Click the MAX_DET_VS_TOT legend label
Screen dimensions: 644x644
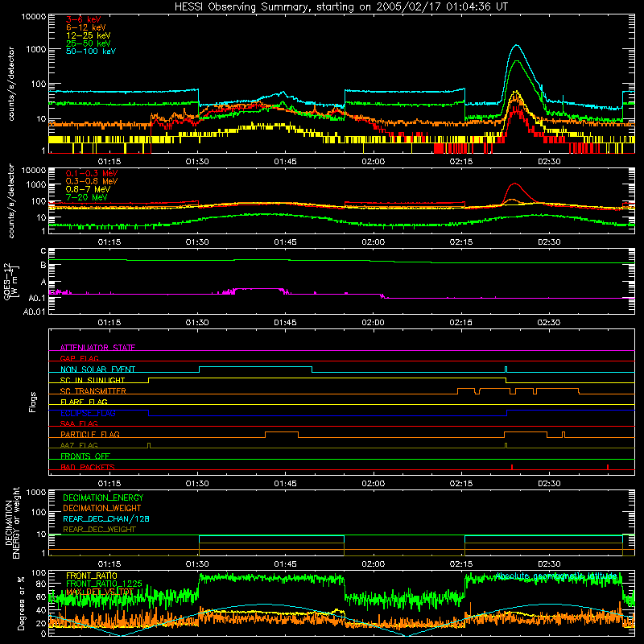point(99,592)
